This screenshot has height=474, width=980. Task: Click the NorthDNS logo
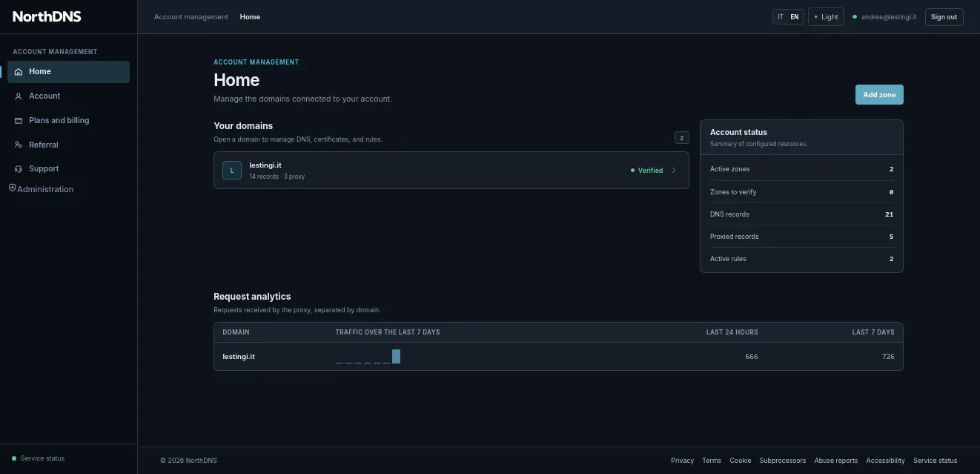(47, 16)
